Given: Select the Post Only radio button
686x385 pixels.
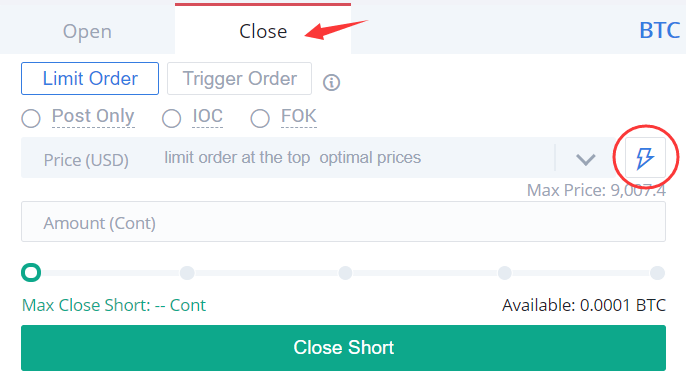Looking at the screenshot, I should [x=31, y=118].
